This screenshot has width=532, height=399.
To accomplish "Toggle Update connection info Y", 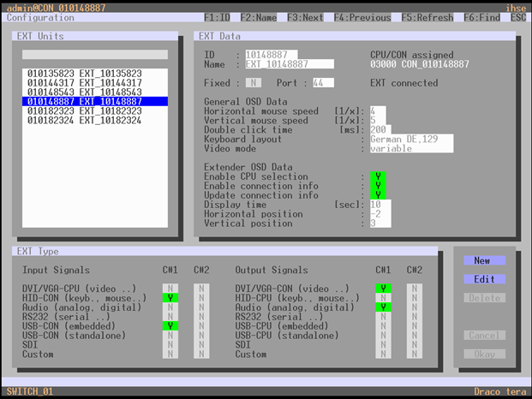I will tap(378, 195).
